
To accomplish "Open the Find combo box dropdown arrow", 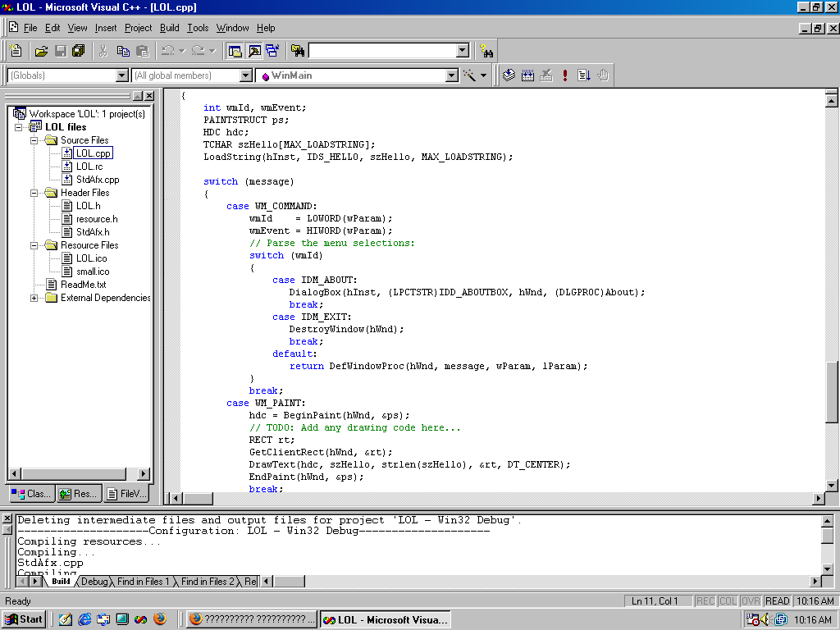I will pos(463,50).
